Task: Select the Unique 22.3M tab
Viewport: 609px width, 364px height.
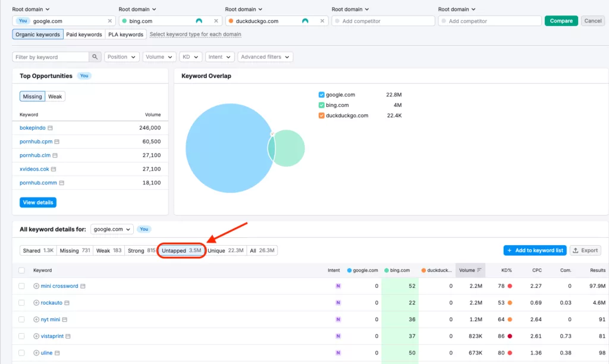Action: point(225,250)
